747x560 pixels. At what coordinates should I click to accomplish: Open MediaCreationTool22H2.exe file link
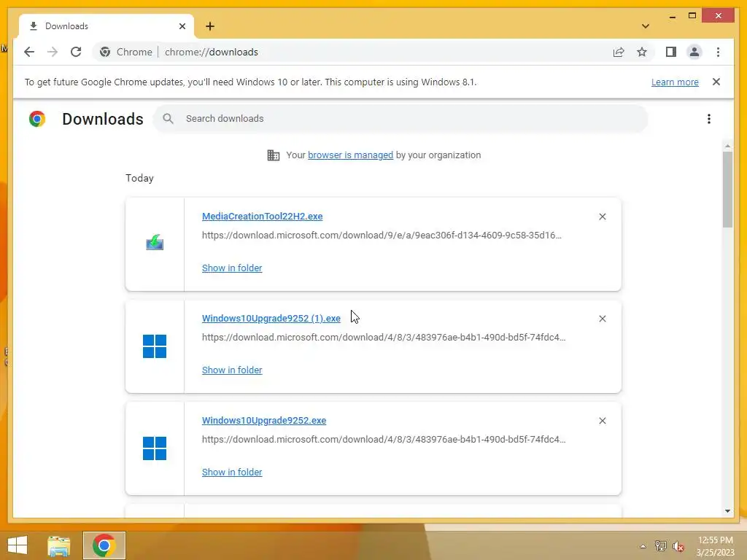coord(262,216)
